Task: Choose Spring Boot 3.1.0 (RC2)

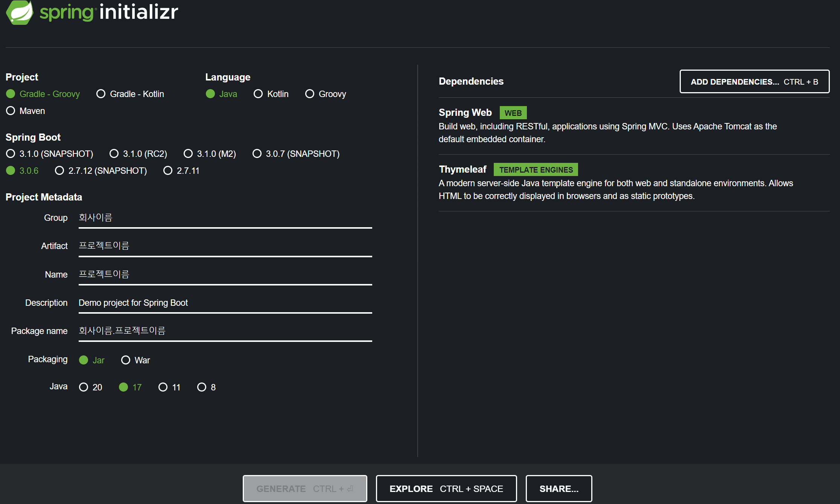Action: pyautogui.click(x=114, y=154)
